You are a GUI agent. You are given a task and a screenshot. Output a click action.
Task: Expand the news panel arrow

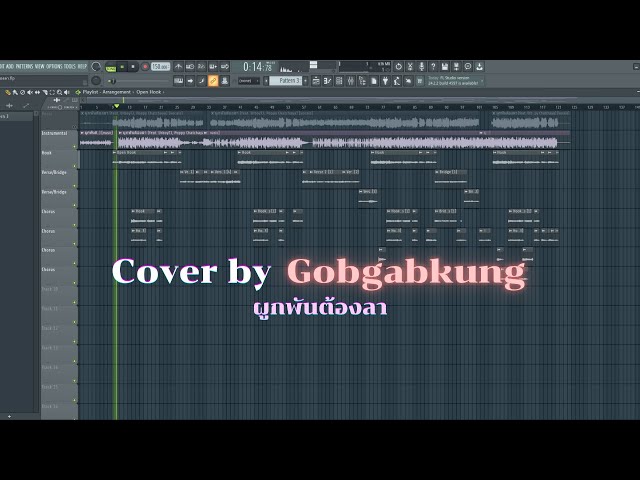click(482, 81)
